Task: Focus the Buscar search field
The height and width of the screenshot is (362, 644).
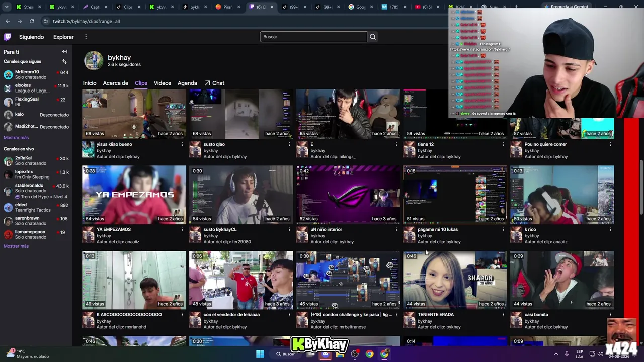Action: click(313, 37)
